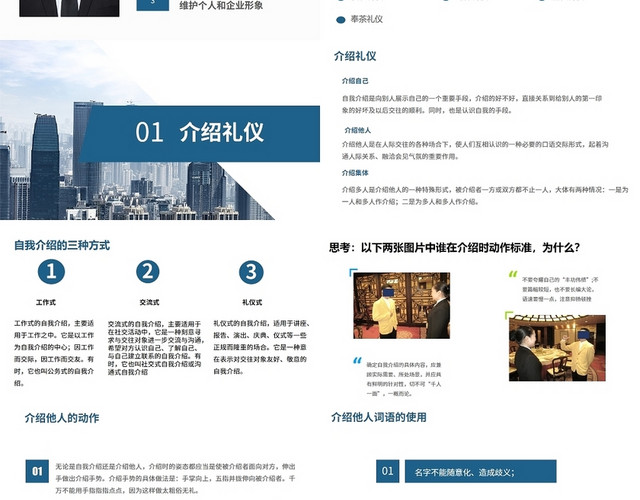Click the 介绍礼仪 heading on right slide

355,56
